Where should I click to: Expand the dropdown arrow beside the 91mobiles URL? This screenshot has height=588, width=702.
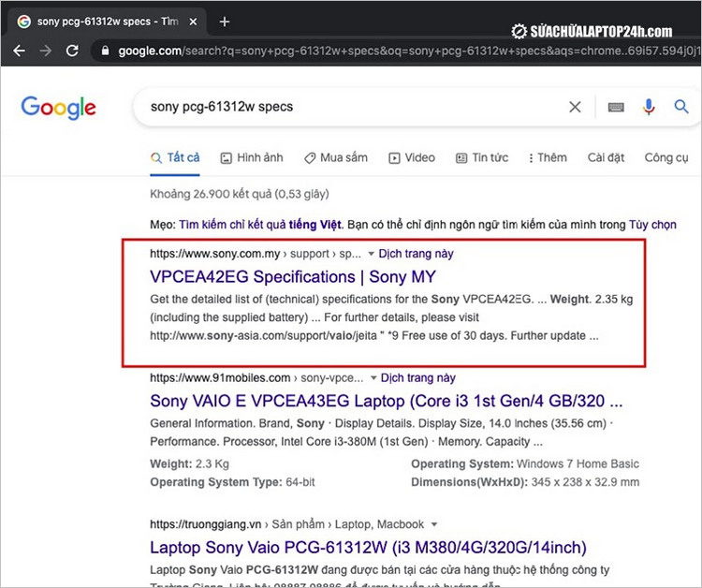(x=373, y=378)
